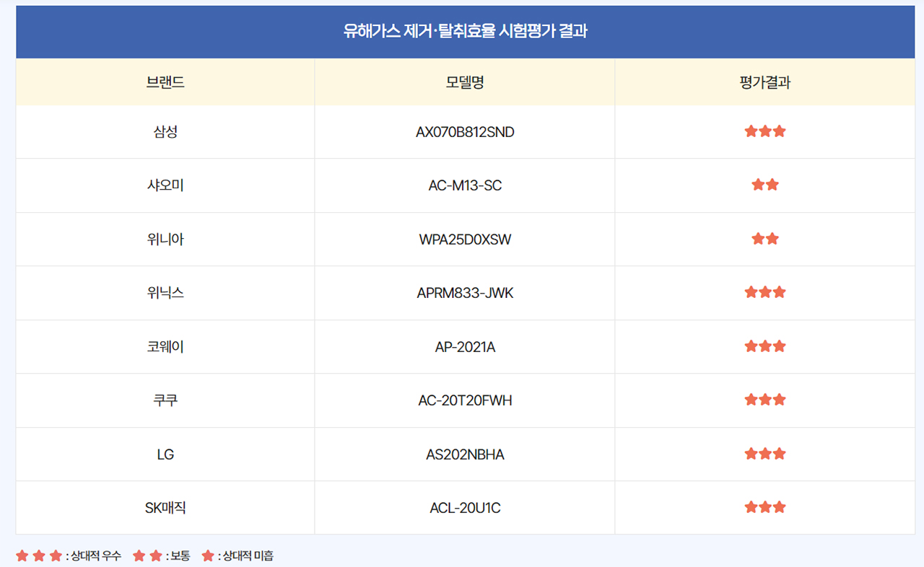Click the star rating in the 삼성 row
The image size is (924, 567).
(x=765, y=131)
